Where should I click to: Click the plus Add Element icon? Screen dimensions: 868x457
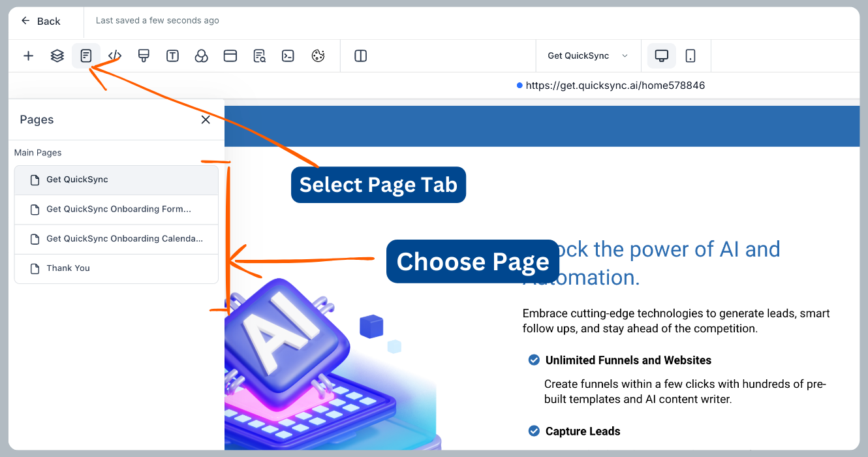pyautogui.click(x=28, y=56)
